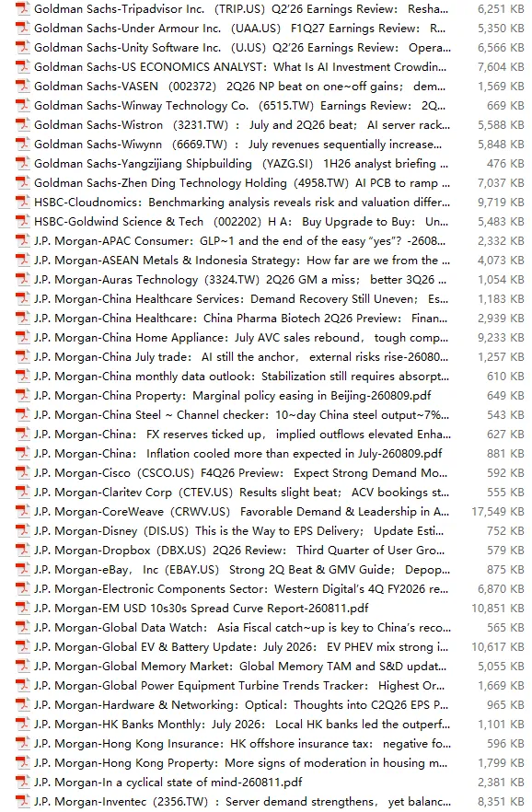Screen dimensions: 532x812
Task: Select file name J.P. Morgan-Global EV & Battery Update
Action: 241,647
